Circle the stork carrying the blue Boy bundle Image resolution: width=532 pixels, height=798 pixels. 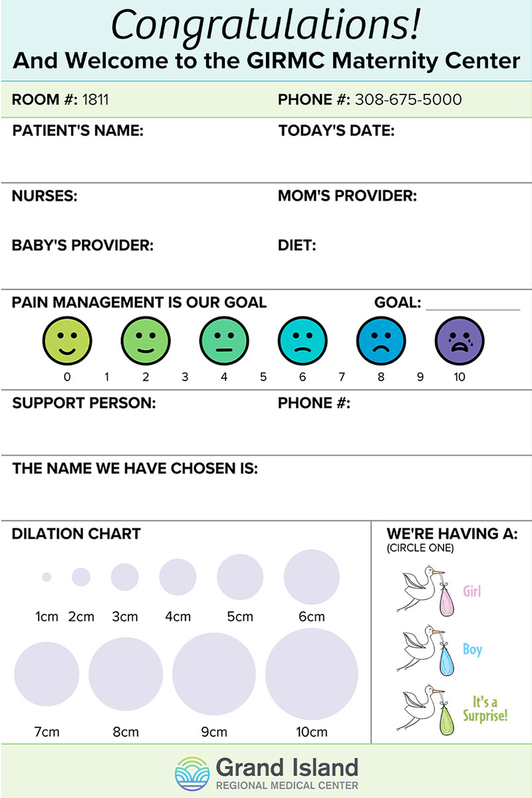pyautogui.click(x=425, y=650)
